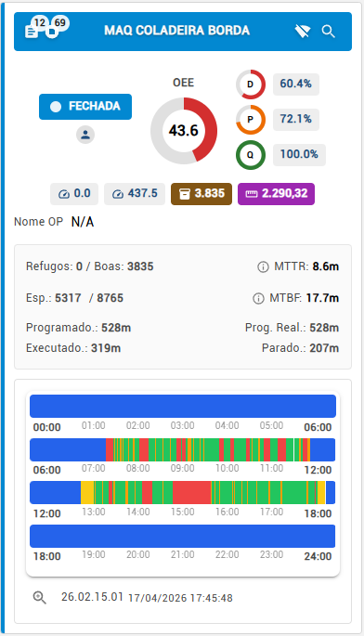This screenshot has height=636, width=364.
Task: Click the 100.0% quality value
Action: point(299,154)
